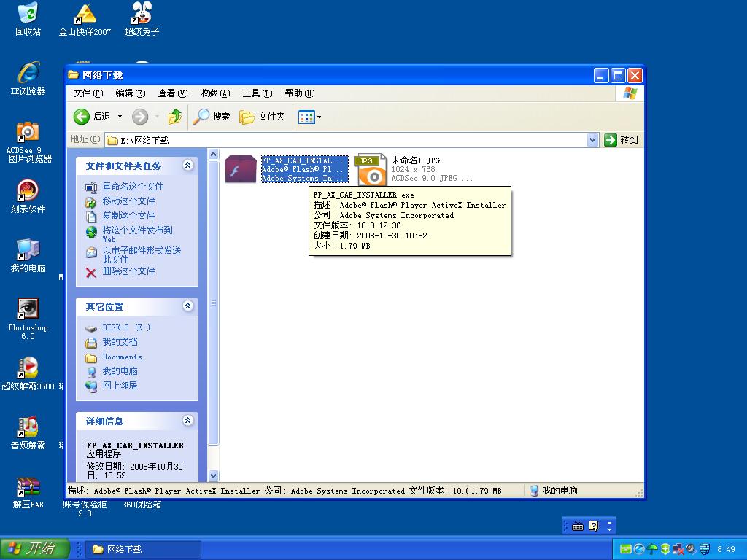
Task: Open 音频解霸 desktop shortcut
Action: click(28, 433)
